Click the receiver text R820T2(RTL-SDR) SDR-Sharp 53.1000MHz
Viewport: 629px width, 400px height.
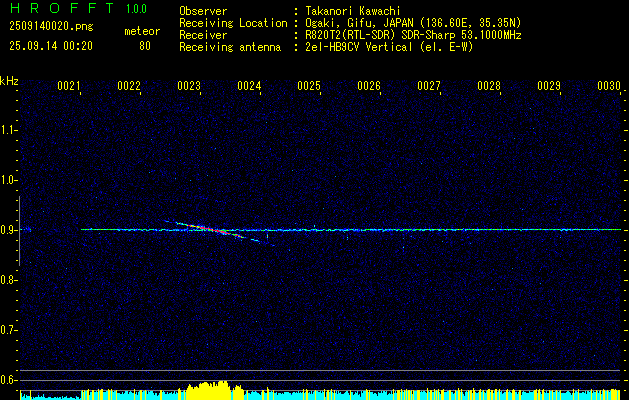pyautogui.click(x=413, y=35)
